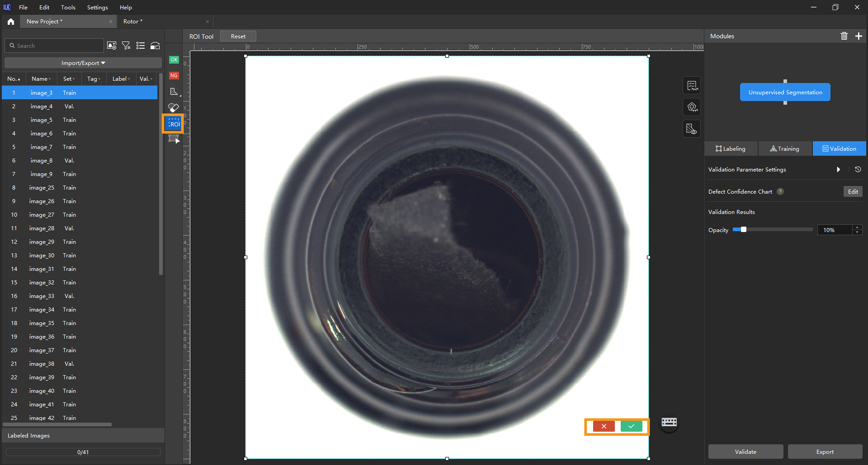Expand Validation Parameter Settings arrow

[838, 169]
